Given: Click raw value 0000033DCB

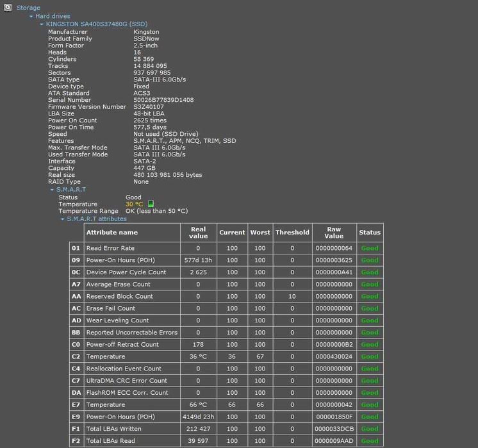Looking at the screenshot, I should [x=334, y=429].
